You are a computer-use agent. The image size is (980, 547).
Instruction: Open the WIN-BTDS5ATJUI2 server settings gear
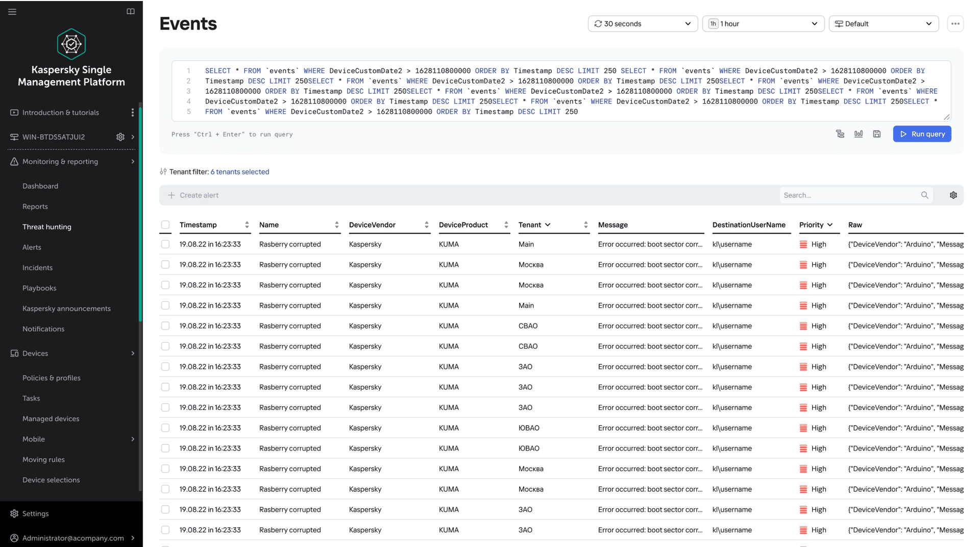[x=120, y=137]
